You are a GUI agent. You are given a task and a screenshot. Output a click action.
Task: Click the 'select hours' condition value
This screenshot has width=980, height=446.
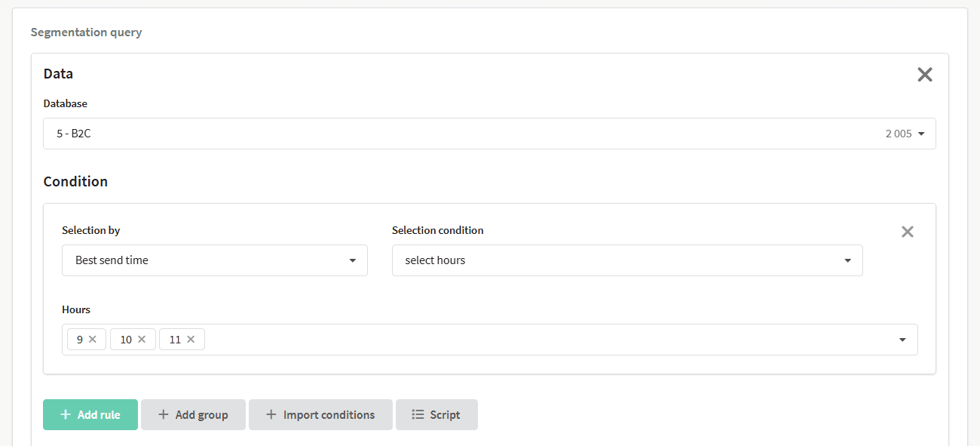pyautogui.click(x=435, y=260)
